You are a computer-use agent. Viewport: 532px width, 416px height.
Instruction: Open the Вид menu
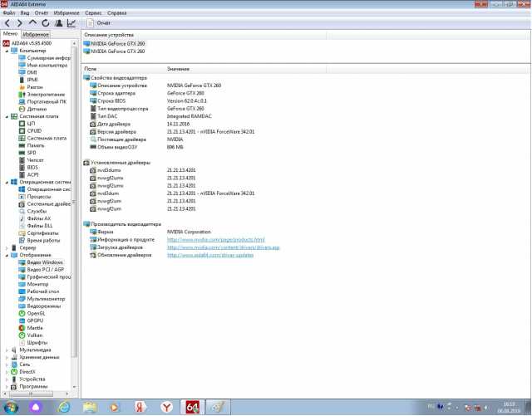(25, 13)
